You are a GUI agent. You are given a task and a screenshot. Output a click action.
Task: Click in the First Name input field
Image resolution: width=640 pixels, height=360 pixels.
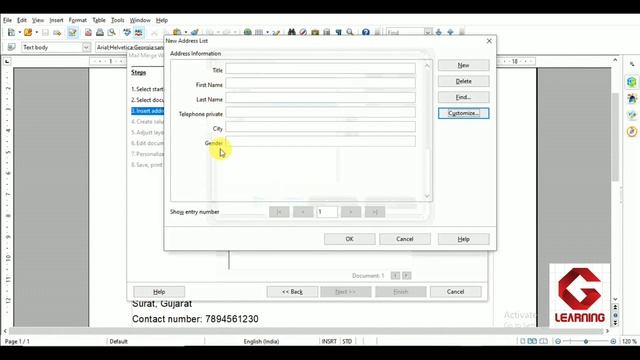tap(320, 83)
